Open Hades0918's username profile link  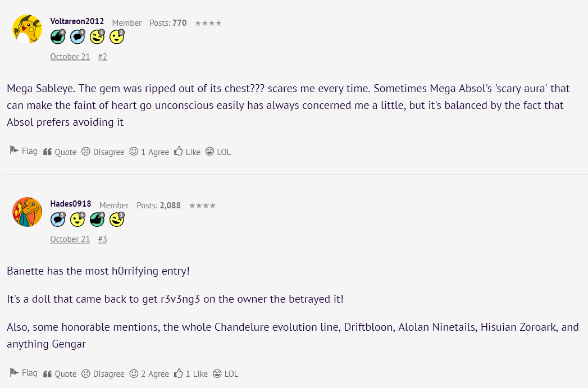71,204
